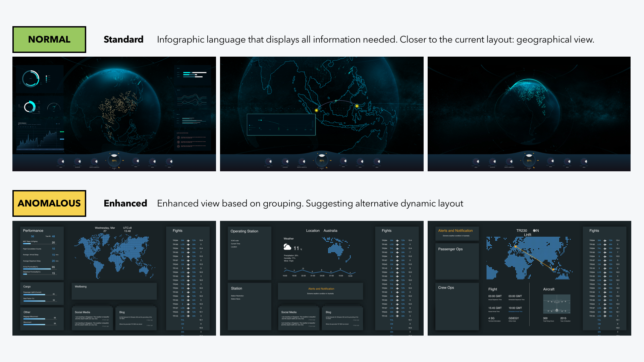The width and height of the screenshot is (644, 362).
Task: Click the yellow ANOMALOUS label badge
Action: tap(49, 203)
